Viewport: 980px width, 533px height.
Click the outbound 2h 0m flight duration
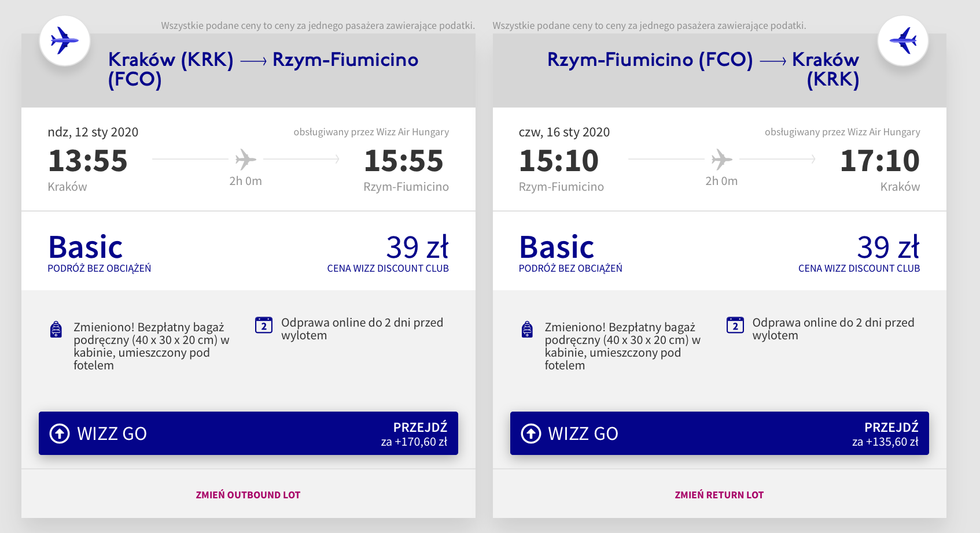[246, 181]
